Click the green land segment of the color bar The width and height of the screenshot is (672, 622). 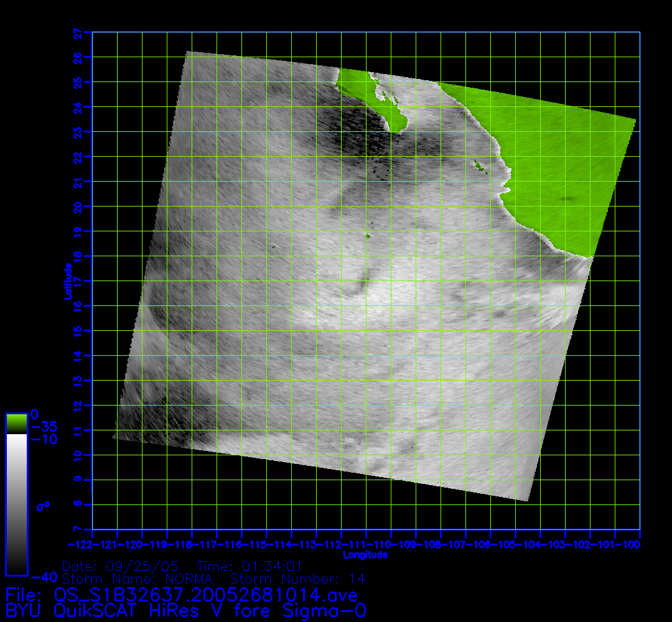(16, 424)
